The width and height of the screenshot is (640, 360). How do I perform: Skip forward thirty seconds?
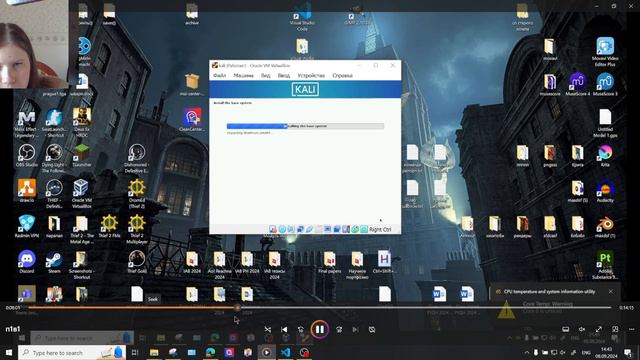[339, 329]
